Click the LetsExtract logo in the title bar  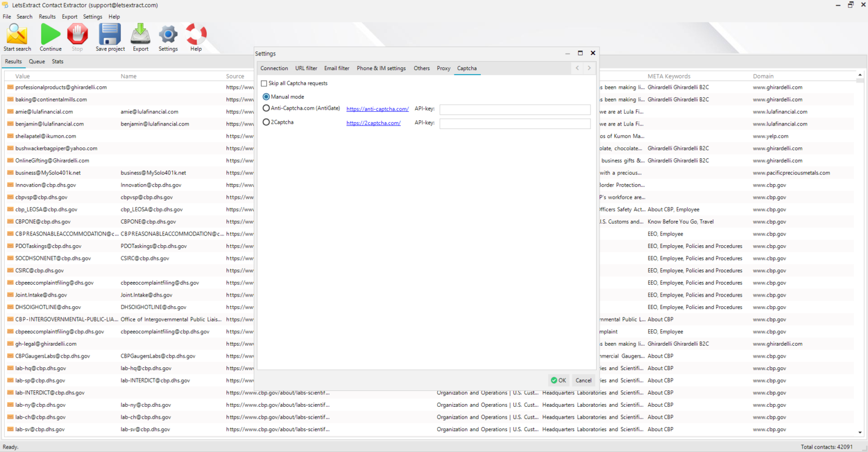click(x=6, y=5)
